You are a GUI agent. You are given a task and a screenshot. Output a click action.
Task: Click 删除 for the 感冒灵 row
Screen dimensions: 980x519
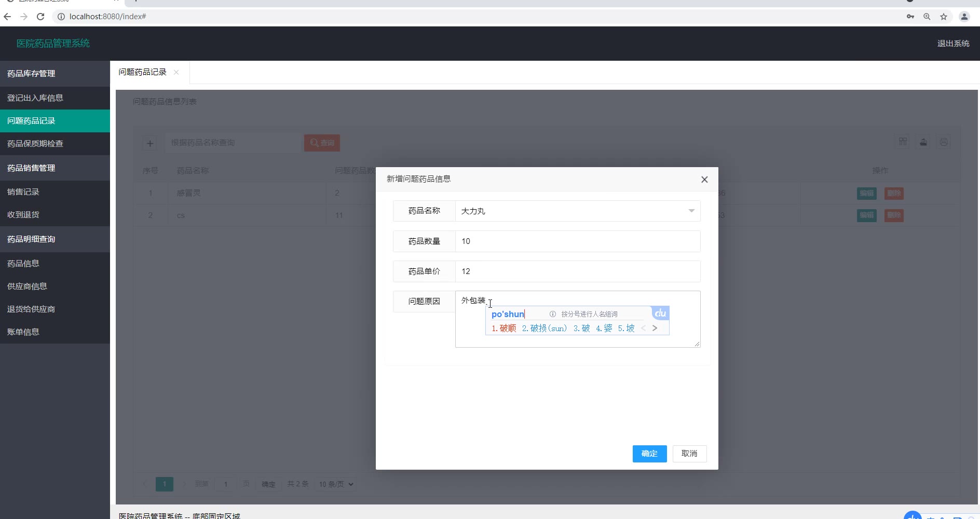pos(894,194)
